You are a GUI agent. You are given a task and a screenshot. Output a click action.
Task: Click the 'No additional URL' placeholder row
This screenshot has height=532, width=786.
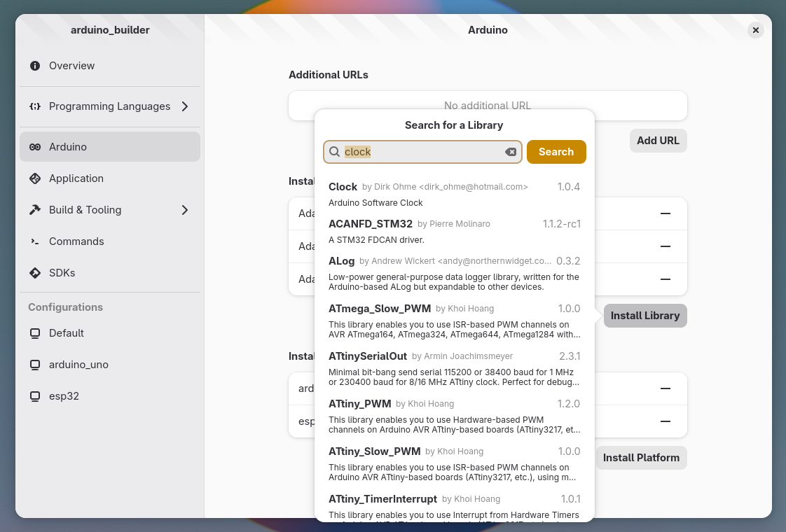488,106
